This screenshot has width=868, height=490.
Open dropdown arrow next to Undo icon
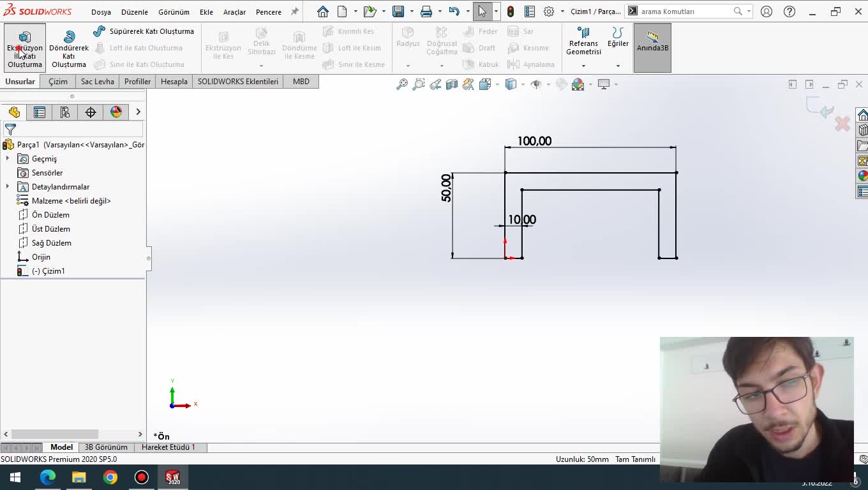point(467,11)
